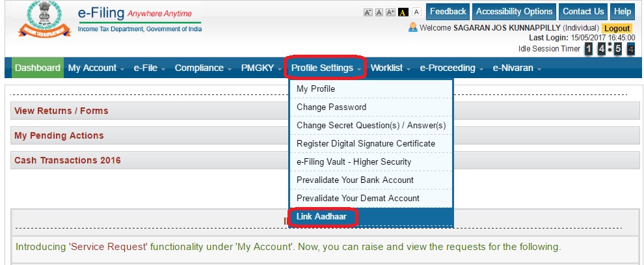Click the Idle Session Timer digits
Viewport: 644px width, 265px height.
click(610, 49)
